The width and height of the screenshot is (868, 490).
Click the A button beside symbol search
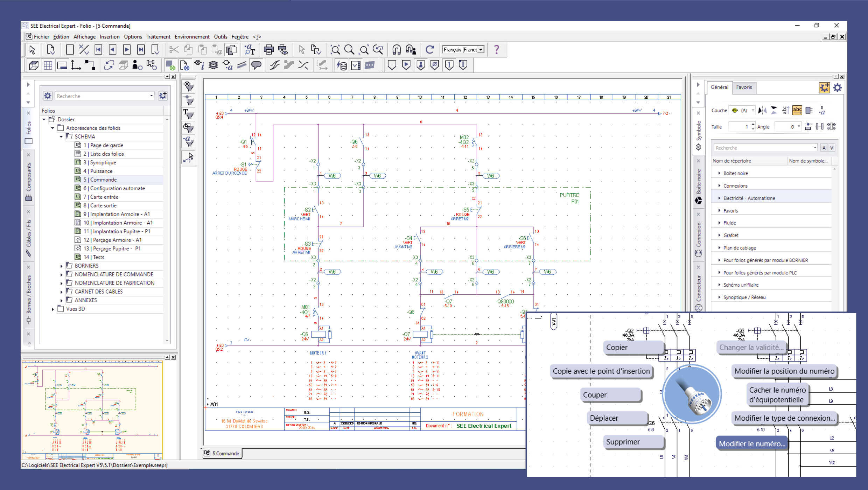coord(824,148)
